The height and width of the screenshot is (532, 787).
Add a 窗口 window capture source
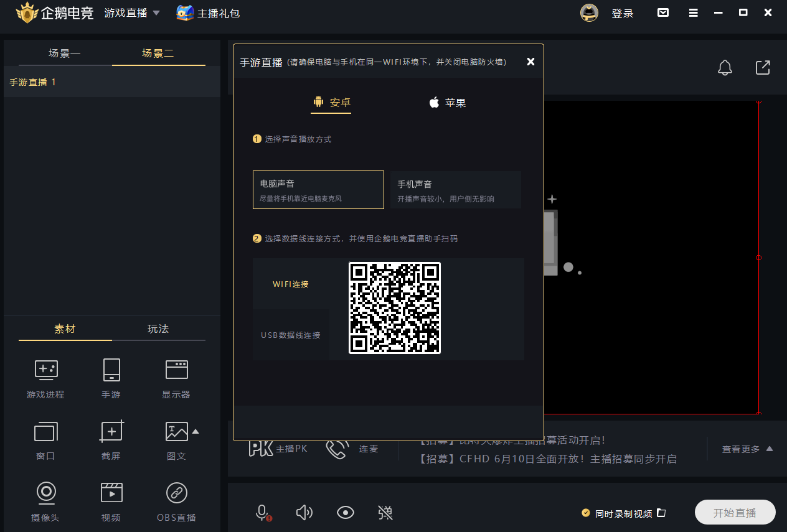pos(45,441)
